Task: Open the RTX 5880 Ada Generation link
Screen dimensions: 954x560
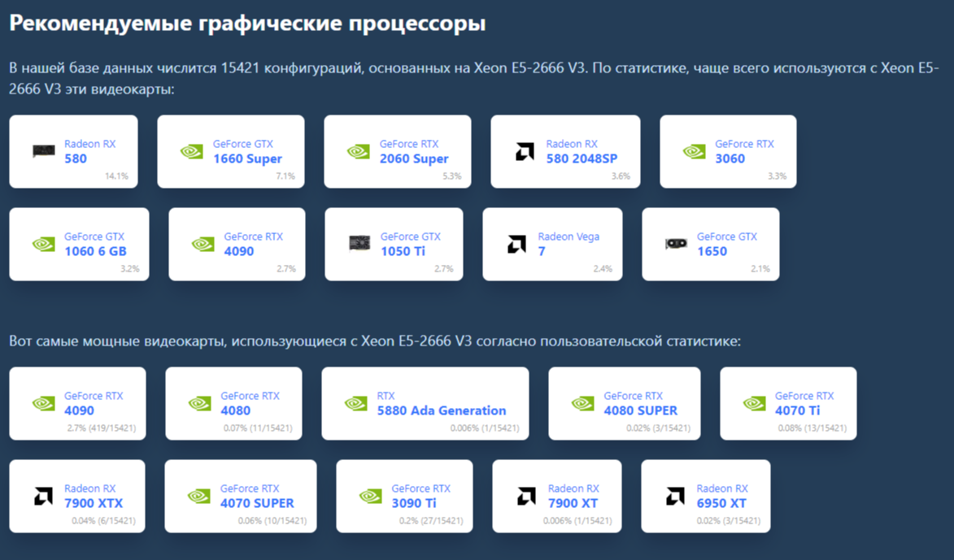Action: [441, 404]
